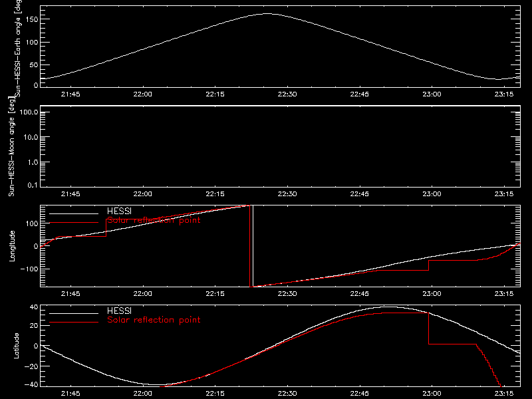Click 21:45 time label under Earth angle plot
The image size is (532, 399).
point(70,94)
